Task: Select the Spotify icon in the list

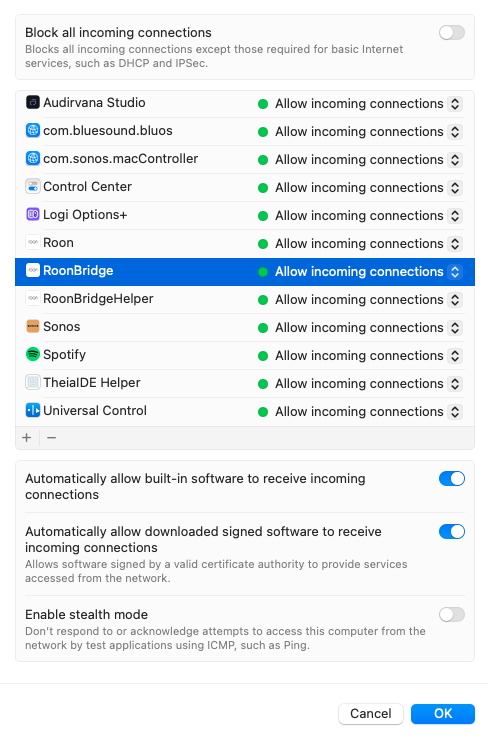Action: (33, 354)
